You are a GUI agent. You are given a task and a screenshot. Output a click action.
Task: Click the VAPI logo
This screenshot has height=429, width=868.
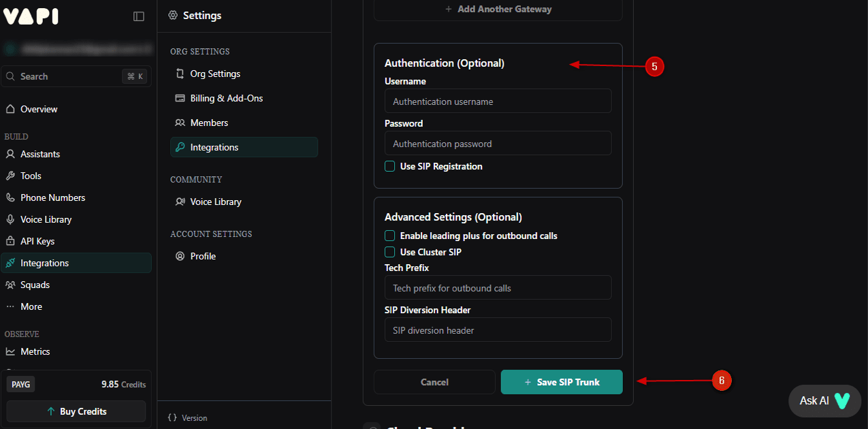tap(31, 16)
